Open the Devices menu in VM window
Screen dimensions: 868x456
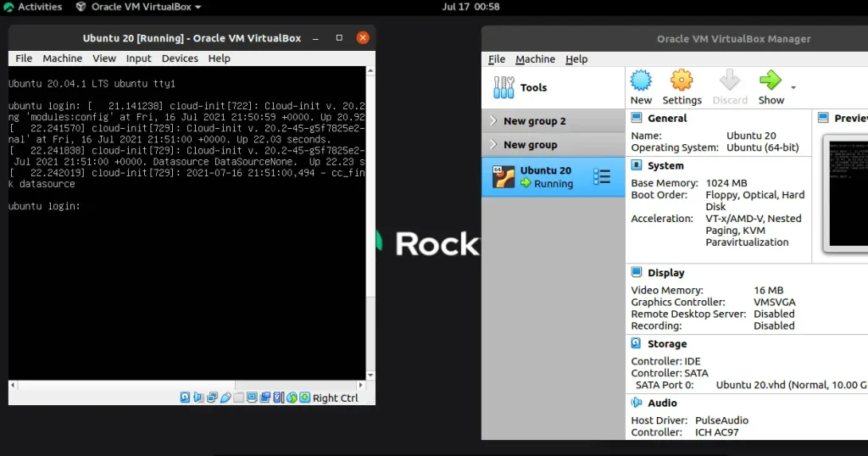pyautogui.click(x=180, y=58)
